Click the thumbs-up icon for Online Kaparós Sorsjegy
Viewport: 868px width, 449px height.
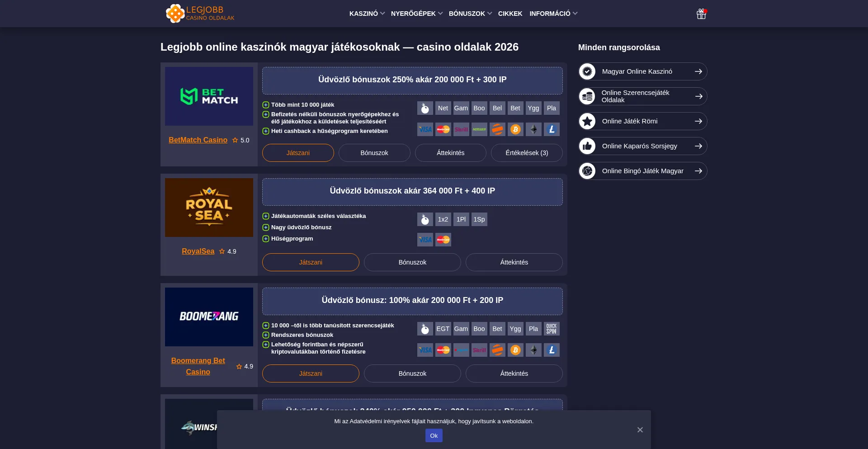tap(587, 146)
